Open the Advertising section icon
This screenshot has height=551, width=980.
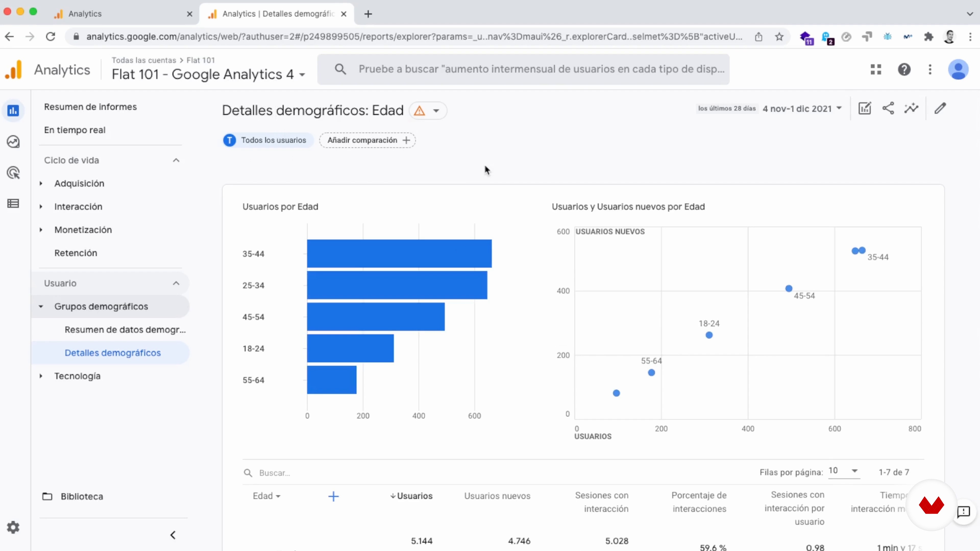click(x=13, y=173)
